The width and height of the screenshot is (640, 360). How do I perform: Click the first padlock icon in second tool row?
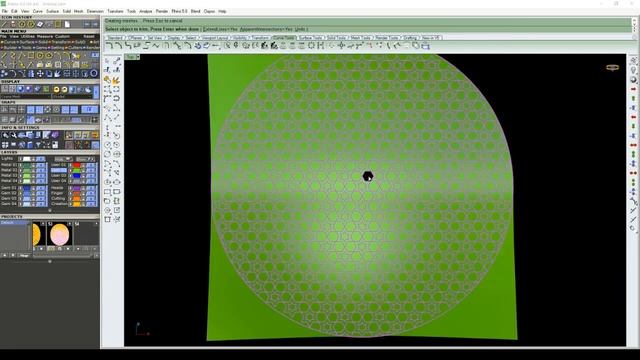pyautogui.click(x=40, y=64)
